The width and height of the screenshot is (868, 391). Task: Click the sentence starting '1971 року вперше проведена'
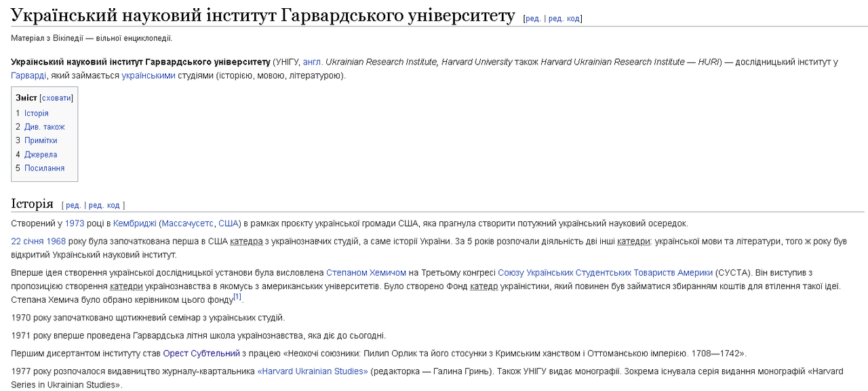(x=198, y=335)
